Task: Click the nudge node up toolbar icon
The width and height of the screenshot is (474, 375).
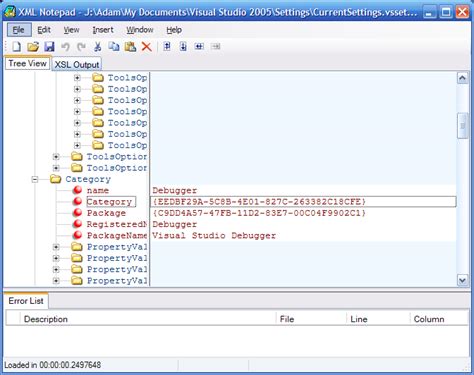Action: (x=167, y=46)
